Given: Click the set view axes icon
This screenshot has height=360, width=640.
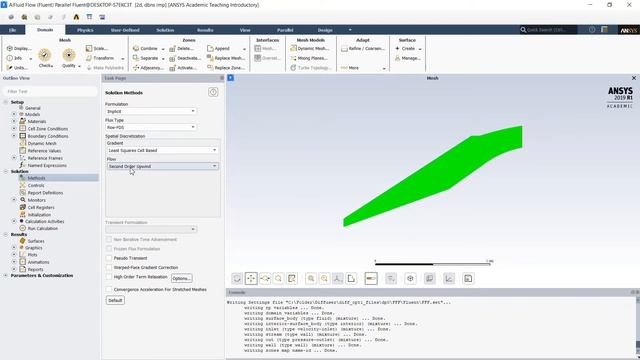Looking at the screenshot, I should tap(338, 278).
